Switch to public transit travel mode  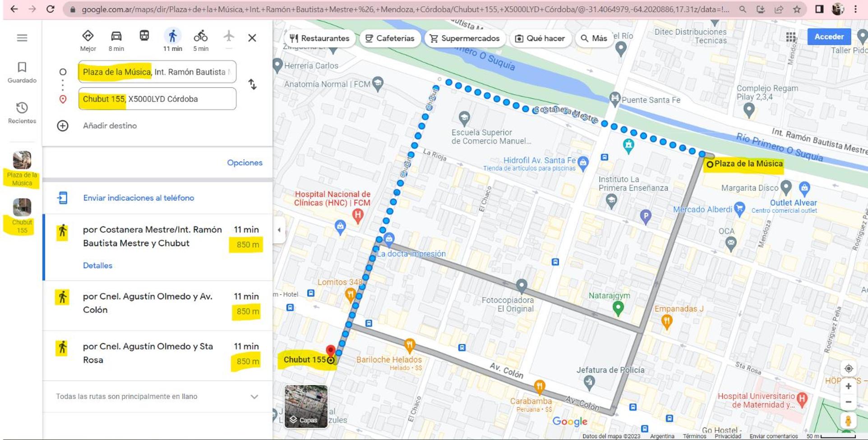[x=144, y=36]
